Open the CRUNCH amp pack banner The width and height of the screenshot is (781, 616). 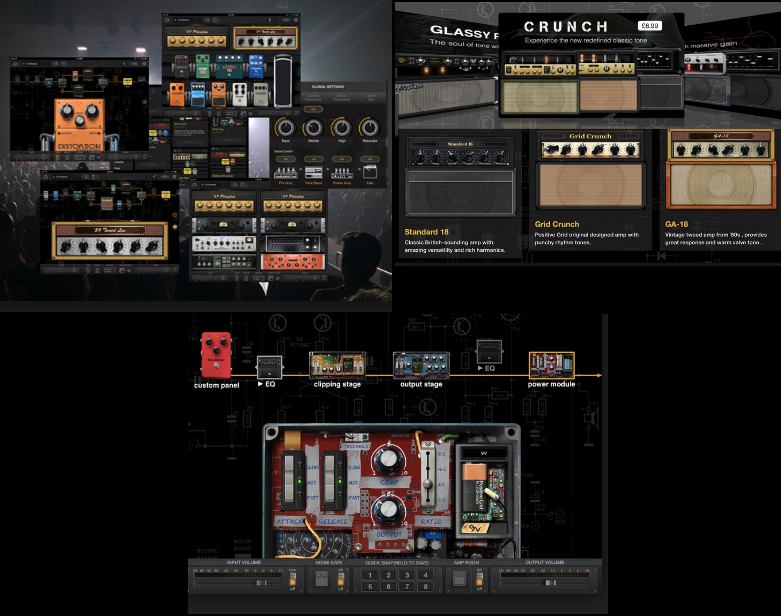pos(591,64)
